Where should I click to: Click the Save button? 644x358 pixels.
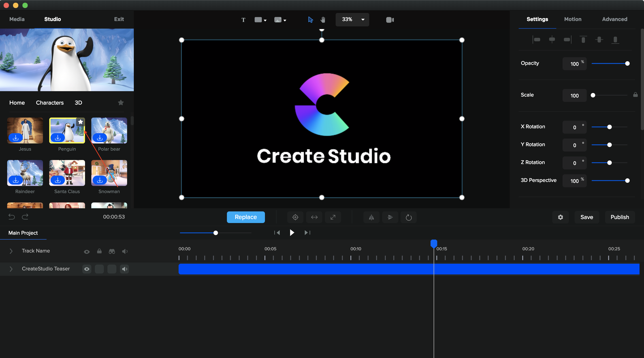click(587, 217)
